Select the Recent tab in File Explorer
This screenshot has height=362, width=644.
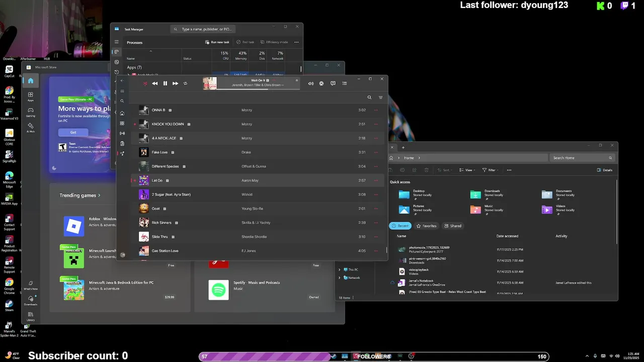[400, 226]
